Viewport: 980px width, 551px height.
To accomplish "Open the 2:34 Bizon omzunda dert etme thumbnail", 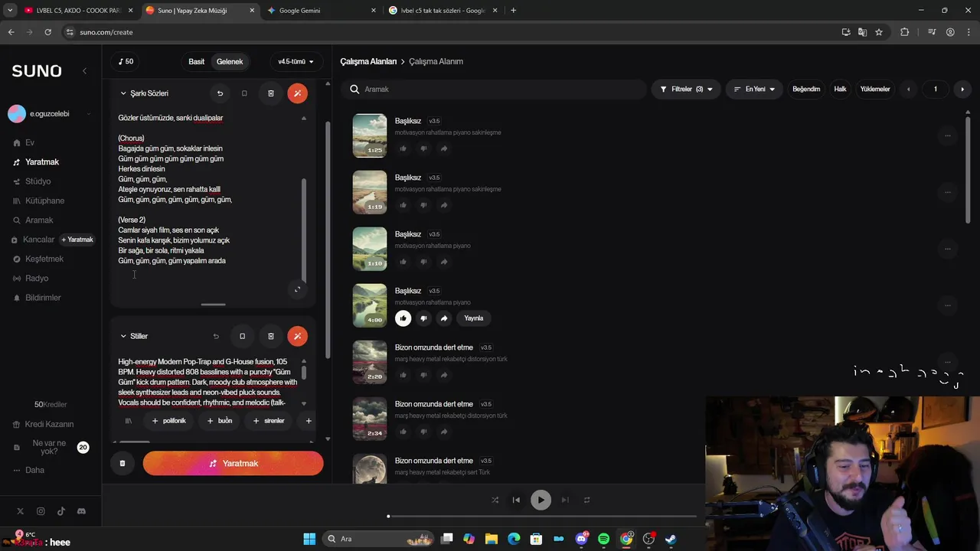I will [x=370, y=418].
